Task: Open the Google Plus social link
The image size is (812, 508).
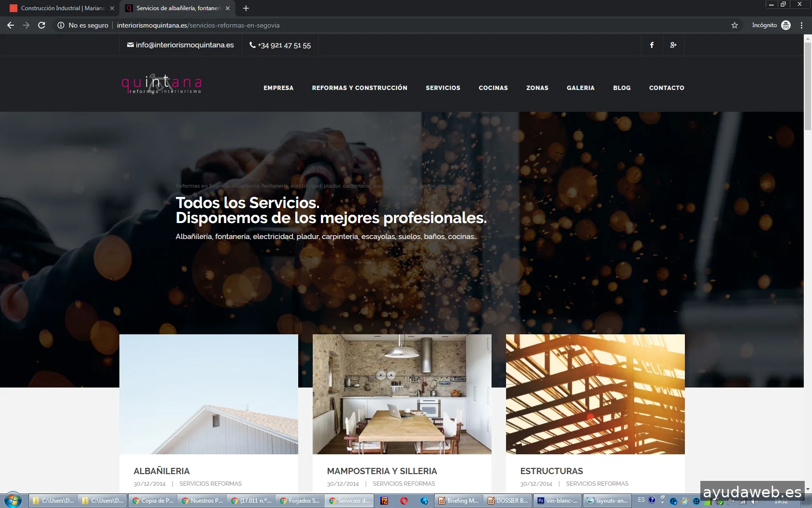Action: [x=673, y=45]
